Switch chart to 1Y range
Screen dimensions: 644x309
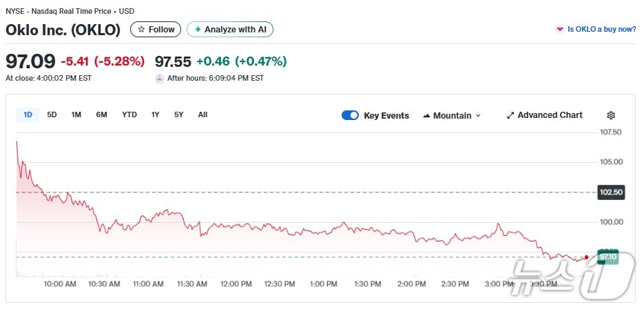[156, 114]
